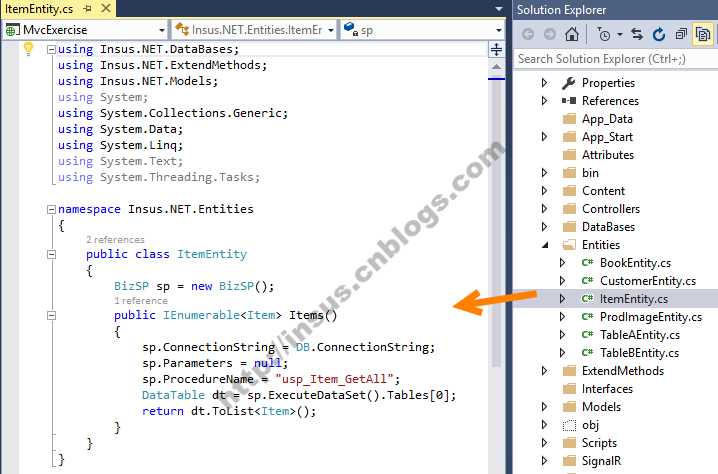Click the Back button in Solution Explorer
Image resolution: width=718 pixels, height=474 pixels.
528,34
